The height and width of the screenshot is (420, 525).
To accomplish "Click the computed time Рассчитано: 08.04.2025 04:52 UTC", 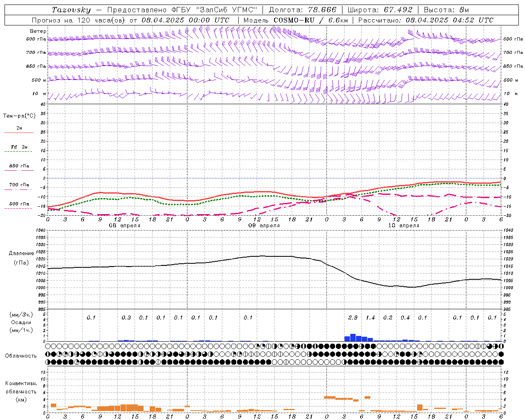I will [x=426, y=20].
